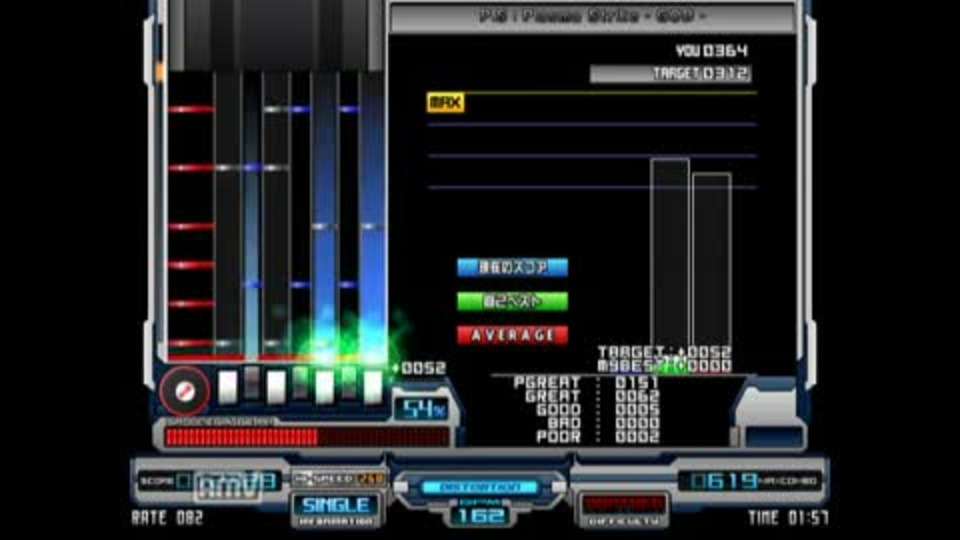Click the BPM value 162

pos(480,516)
